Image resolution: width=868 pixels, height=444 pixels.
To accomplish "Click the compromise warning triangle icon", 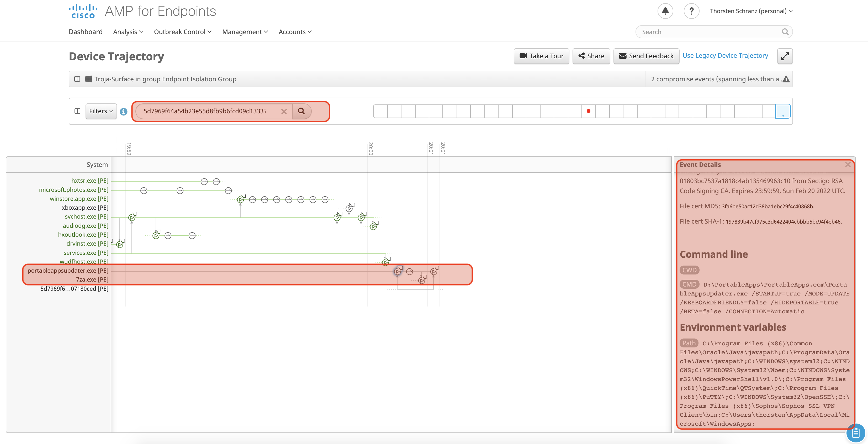I will (786, 79).
